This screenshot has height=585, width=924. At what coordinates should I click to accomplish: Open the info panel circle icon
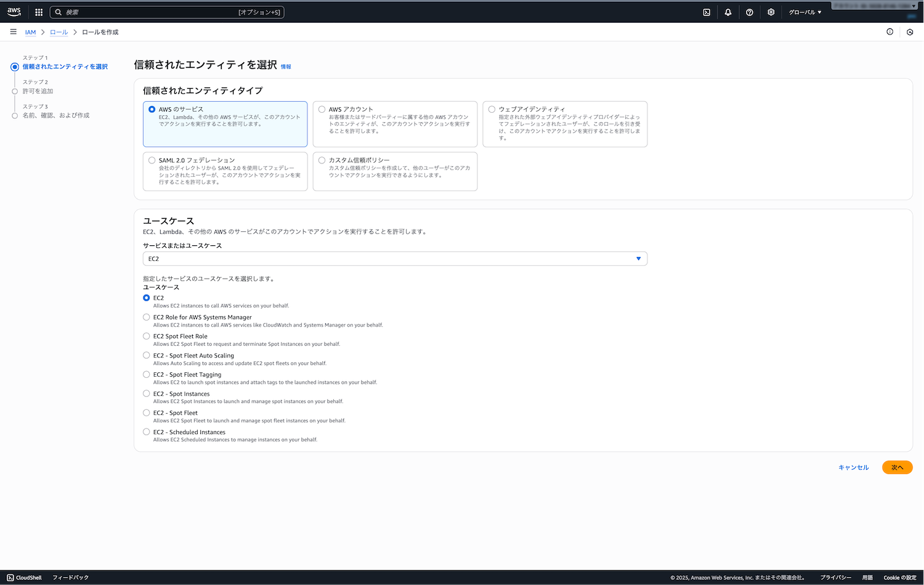(x=890, y=32)
